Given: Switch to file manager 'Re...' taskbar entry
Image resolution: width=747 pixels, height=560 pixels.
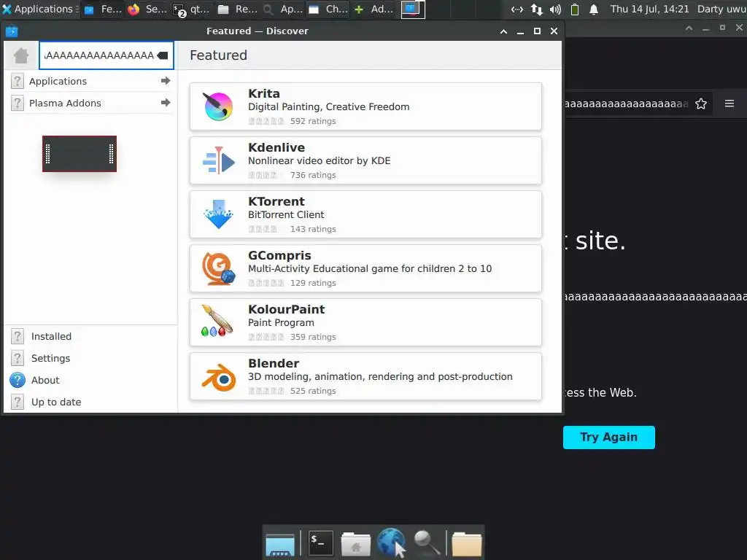Looking at the screenshot, I should coord(237,9).
